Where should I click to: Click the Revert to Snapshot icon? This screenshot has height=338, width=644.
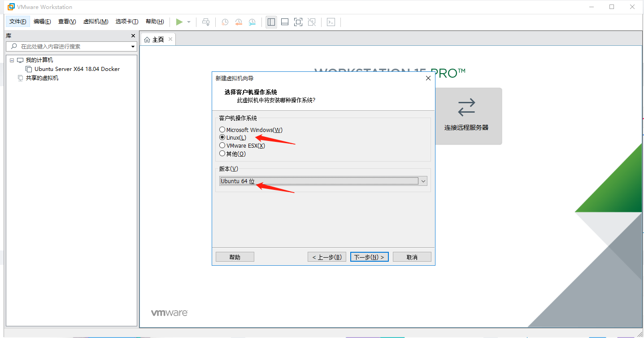[x=239, y=22]
